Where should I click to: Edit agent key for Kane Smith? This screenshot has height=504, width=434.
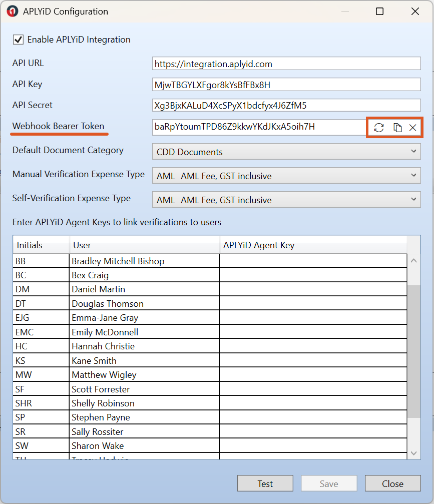point(313,360)
